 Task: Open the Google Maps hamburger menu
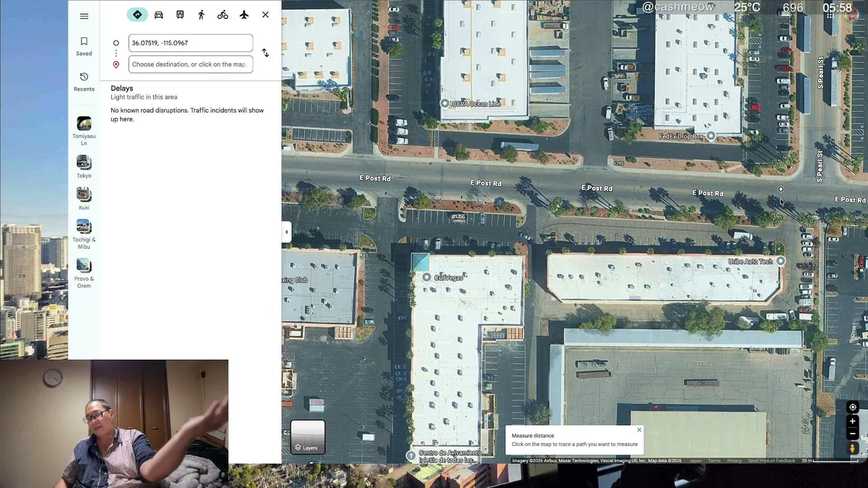[84, 16]
